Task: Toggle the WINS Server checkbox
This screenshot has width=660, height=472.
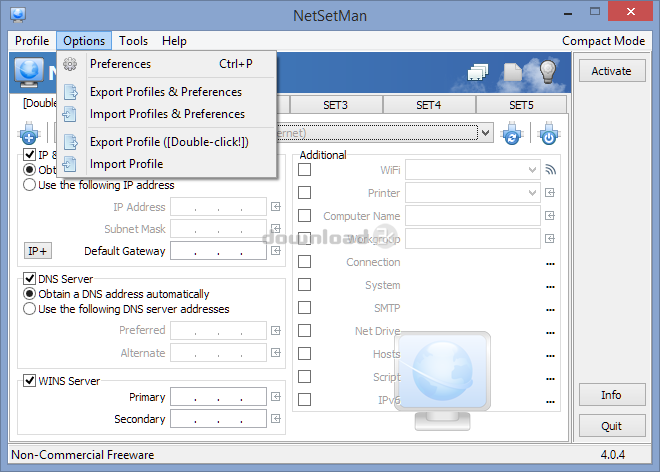Action: click(x=29, y=381)
